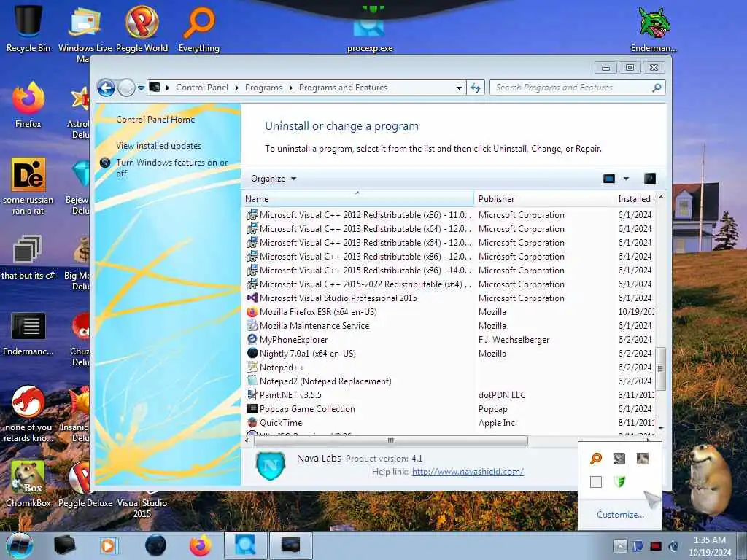
Task: Click the Nightly globe taskbar icon
Action: [156, 545]
